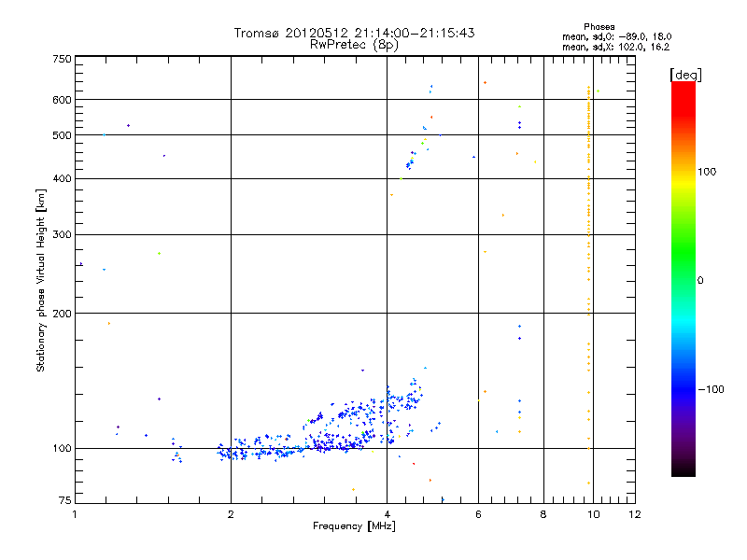Click the 'Frequency [MHz]' axis title
Image resolution: width=747 pixels, height=560 pixels.
tap(354, 526)
